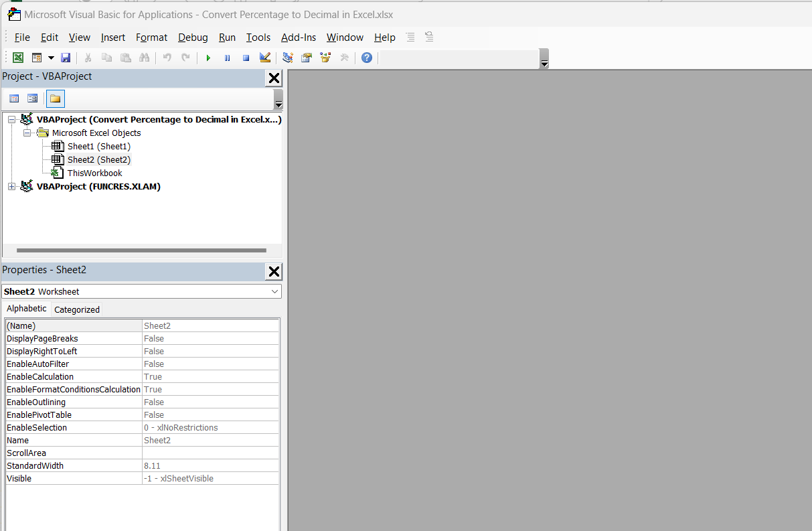Image resolution: width=812 pixels, height=531 pixels.
Task: Open the Insert menu
Action: [x=113, y=37]
